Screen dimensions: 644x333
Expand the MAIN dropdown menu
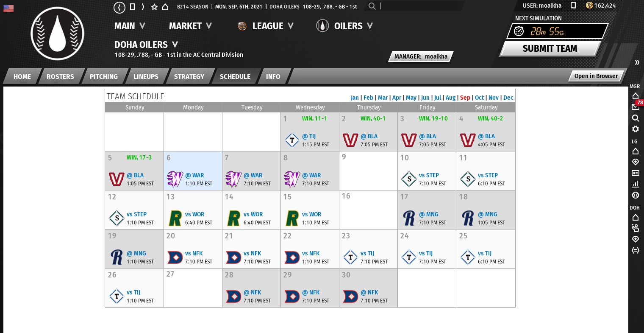pos(130,26)
